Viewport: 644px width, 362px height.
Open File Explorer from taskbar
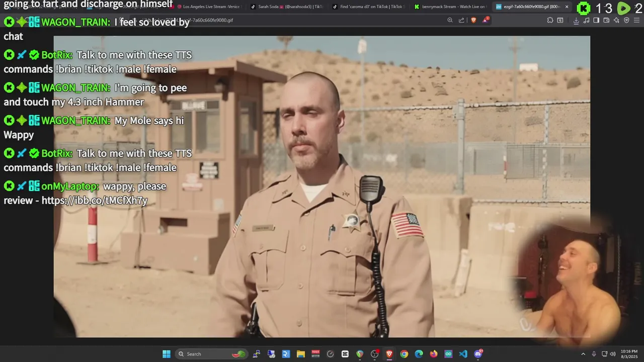[x=301, y=354]
